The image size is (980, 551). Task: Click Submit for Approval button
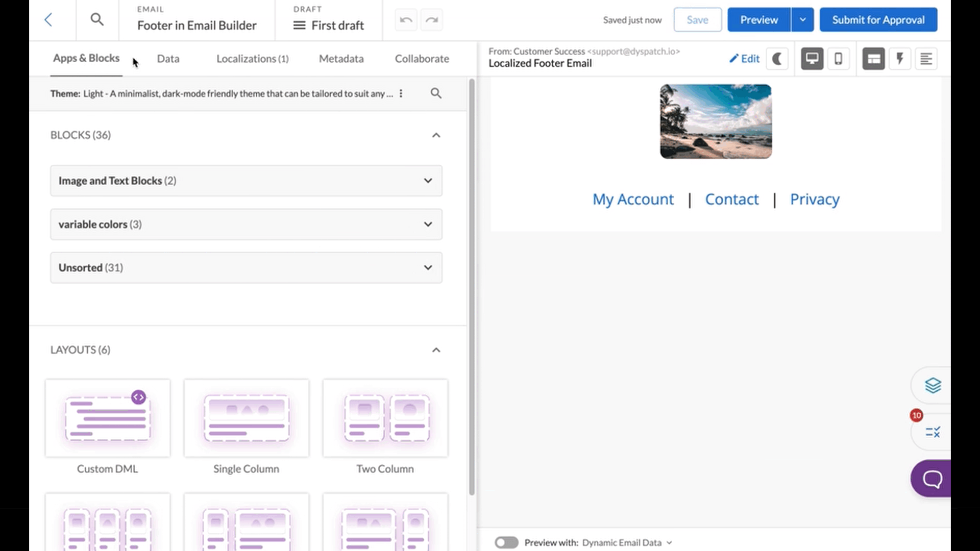coord(878,19)
